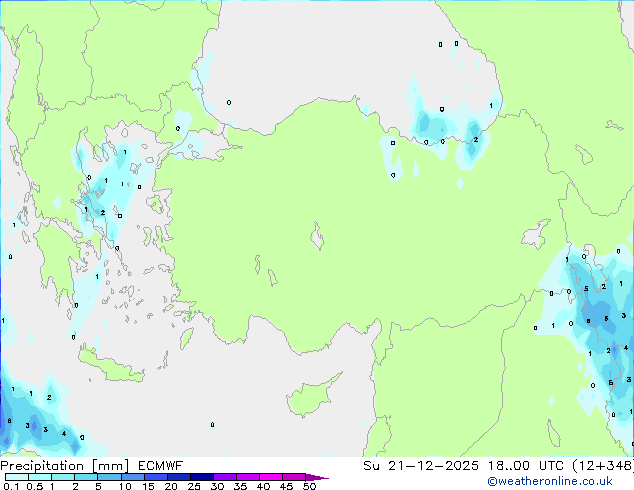The image size is (634, 490).
Task: Click the forecast step "(12+348)"
Action: pyautogui.click(x=603, y=466)
